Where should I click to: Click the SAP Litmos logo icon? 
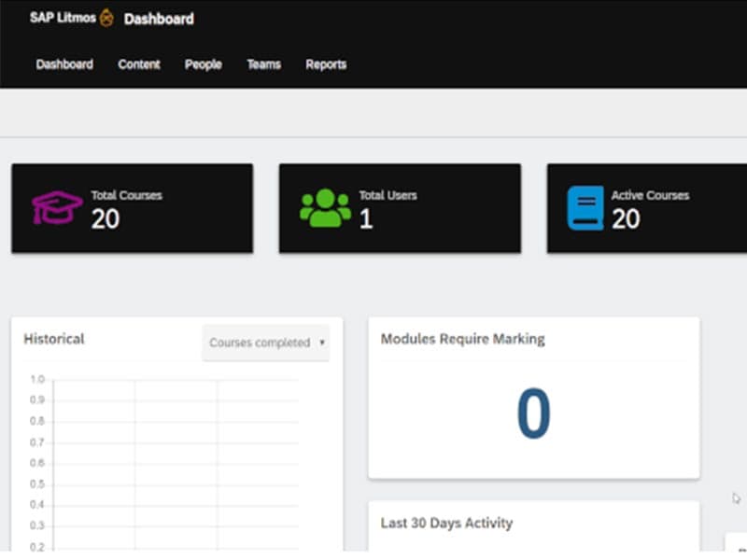click(106, 18)
